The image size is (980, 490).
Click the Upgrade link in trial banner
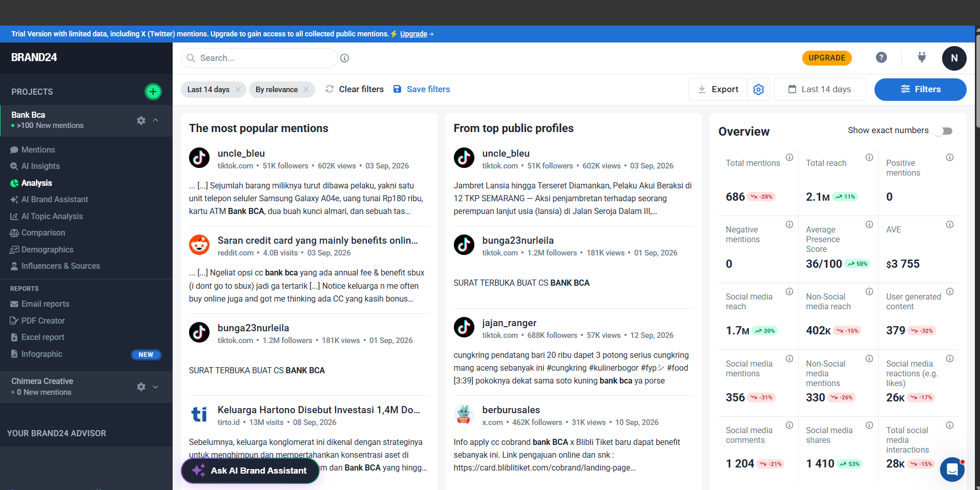coord(413,34)
